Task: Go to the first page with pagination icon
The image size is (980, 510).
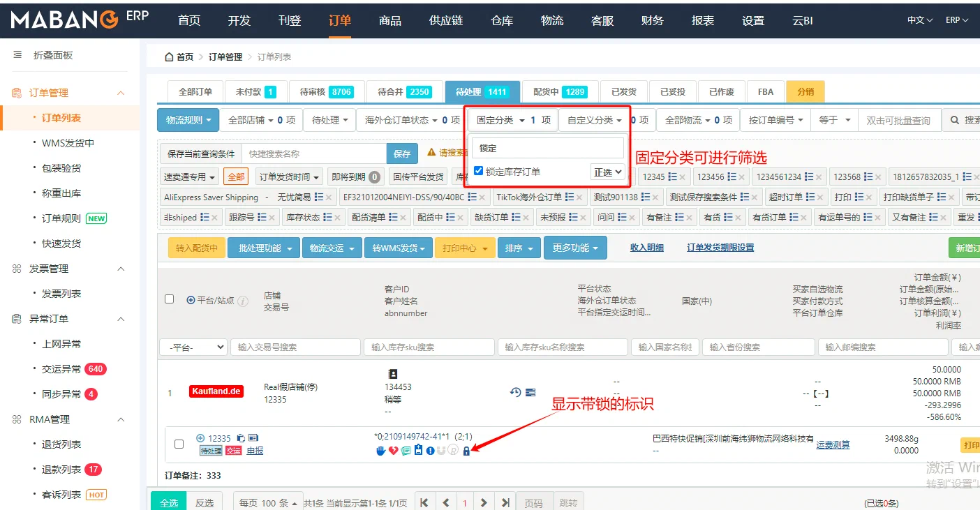Action: (425, 502)
